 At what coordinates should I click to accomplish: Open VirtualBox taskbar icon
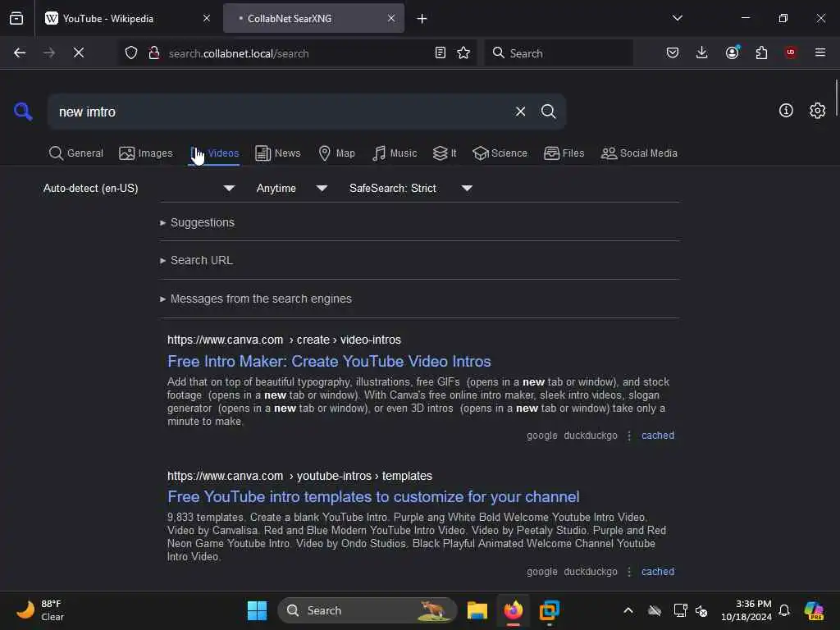click(549, 610)
